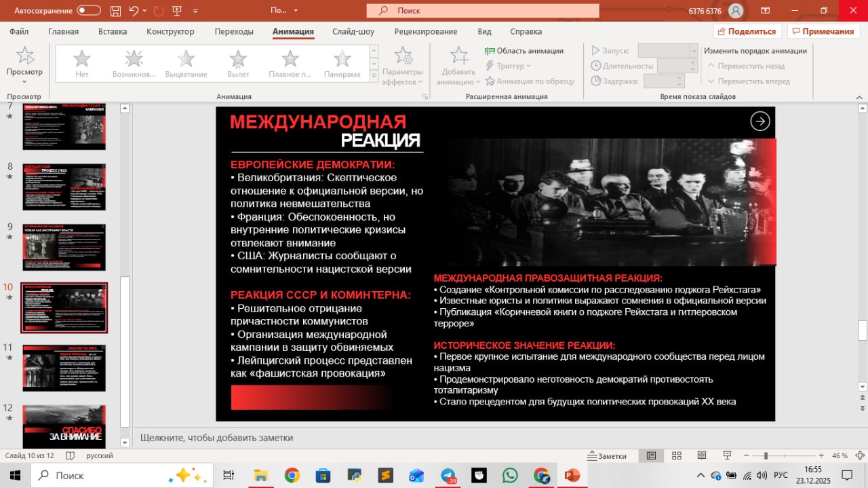Show hidden system tray icons
The image size is (868, 488).
pos(701,475)
